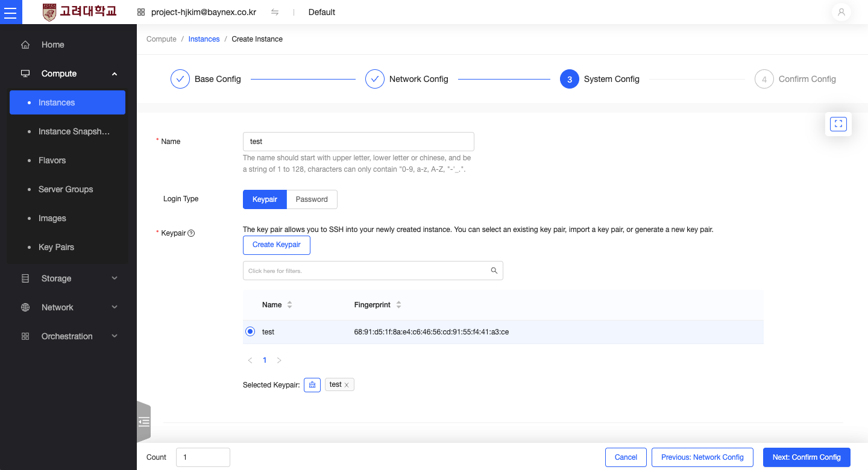Click the Compute breadcrumb
Image resolution: width=868 pixels, height=470 pixels.
coord(162,39)
